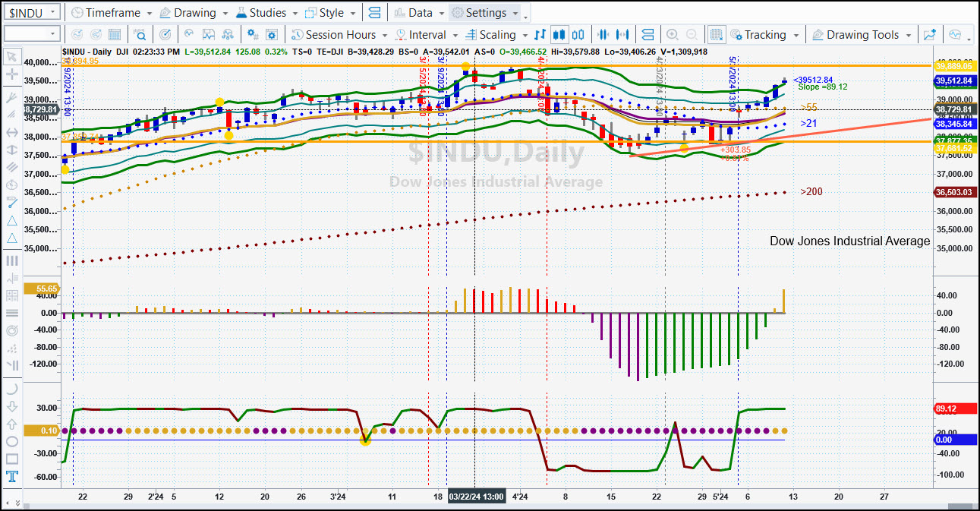980x511 pixels.
Task: Click the 36,503.03 moving average price label
Action: point(954,193)
